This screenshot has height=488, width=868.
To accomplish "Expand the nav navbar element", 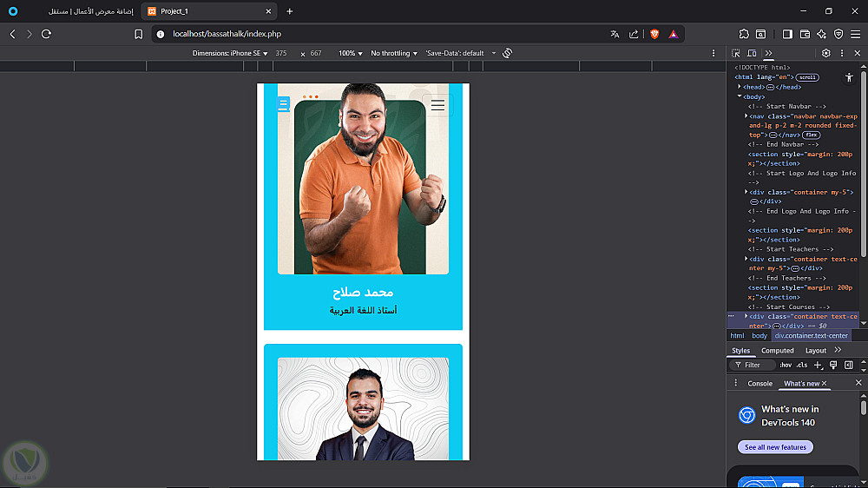I will tap(746, 116).
